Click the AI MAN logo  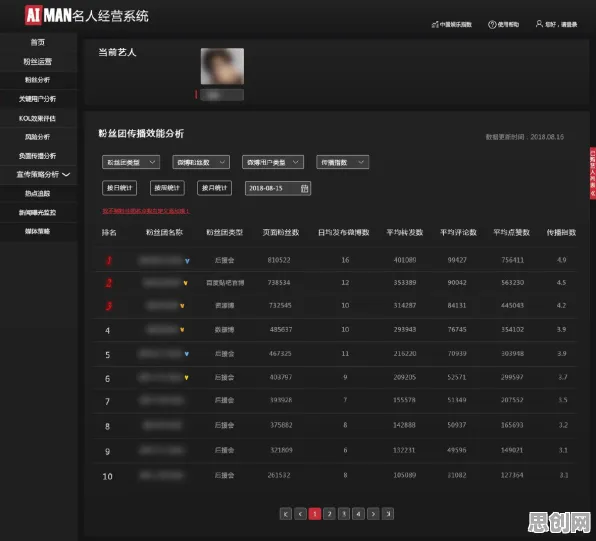coord(87,16)
